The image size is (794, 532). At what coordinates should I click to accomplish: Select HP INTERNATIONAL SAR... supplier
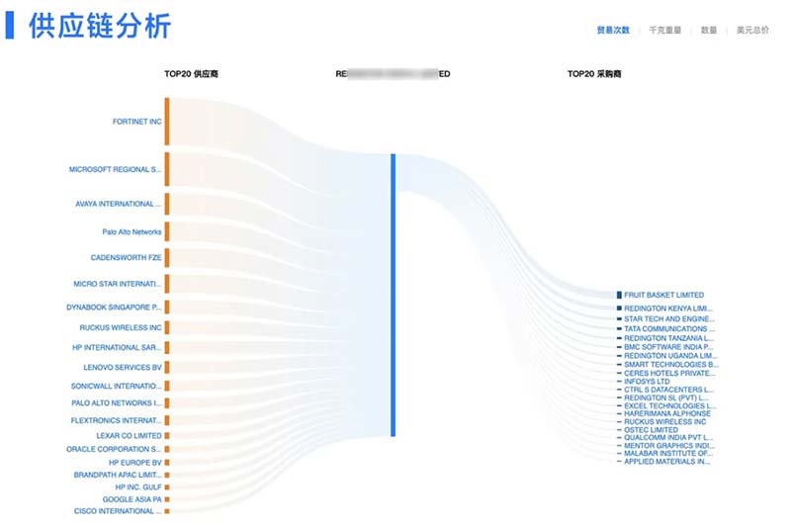(x=117, y=348)
